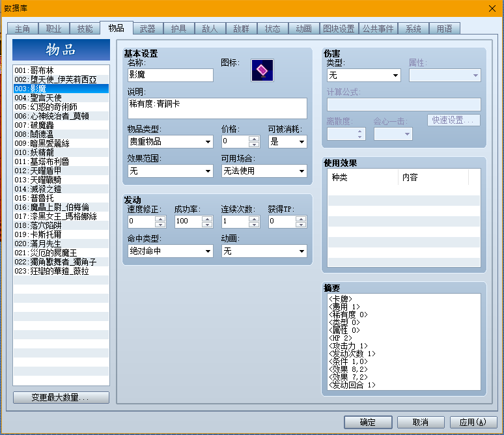Select item 017:漆黑女王_瑪格娜絲
Viewport: 504px width, 435px height.
(61, 216)
